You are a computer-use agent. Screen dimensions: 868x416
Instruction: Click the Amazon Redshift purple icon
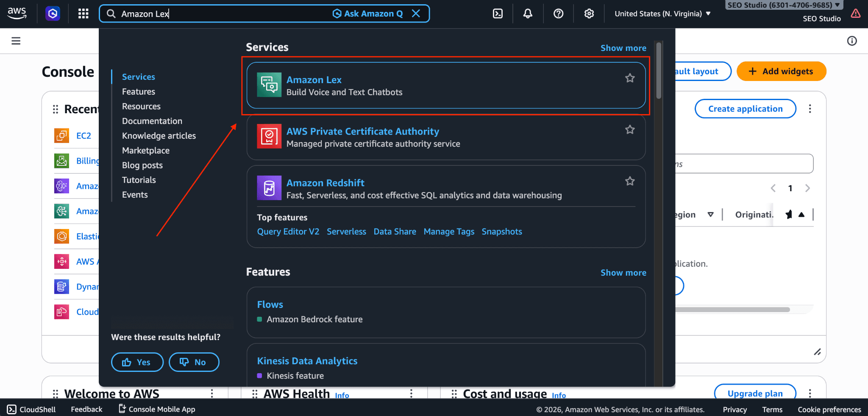[x=269, y=188]
